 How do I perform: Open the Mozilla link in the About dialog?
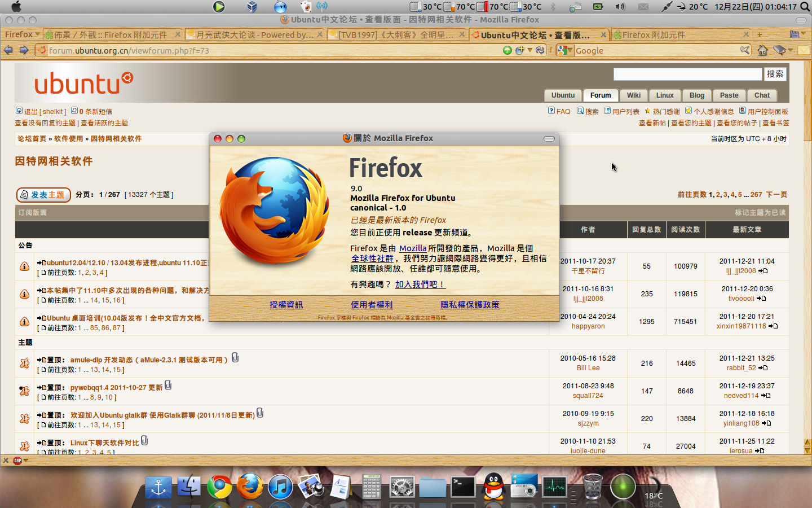[413, 248]
